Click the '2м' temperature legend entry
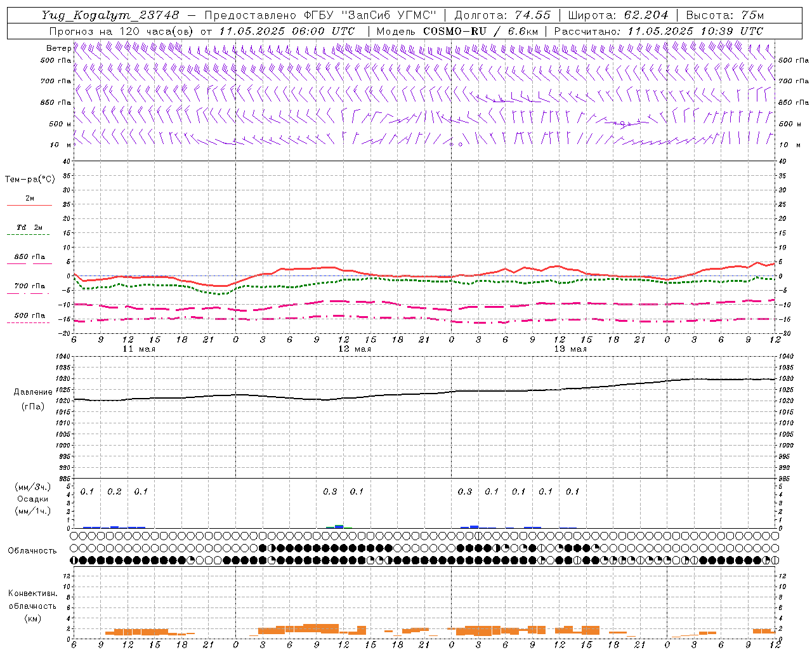 click(30, 199)
